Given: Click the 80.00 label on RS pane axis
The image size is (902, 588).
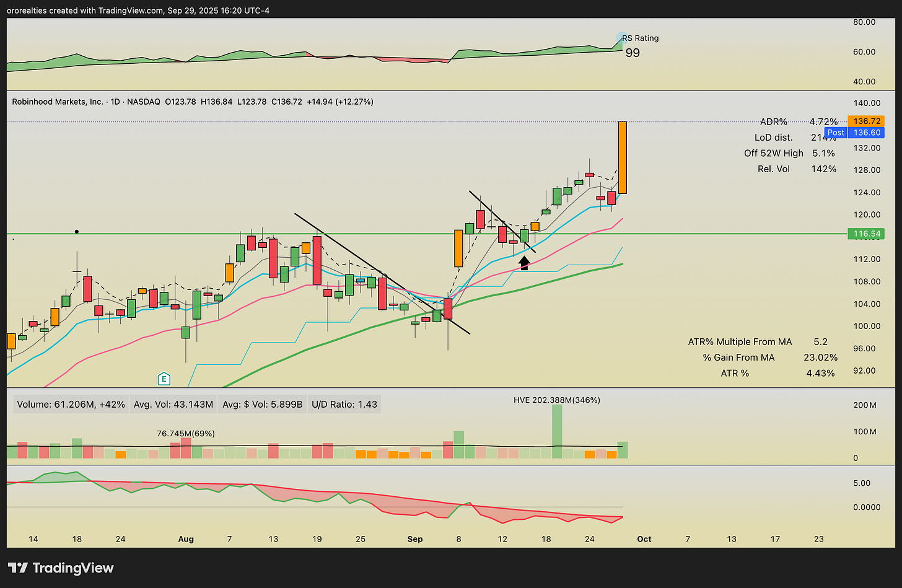Looking at the screenshot, I should pyautogui.click(x=864, y=22).
